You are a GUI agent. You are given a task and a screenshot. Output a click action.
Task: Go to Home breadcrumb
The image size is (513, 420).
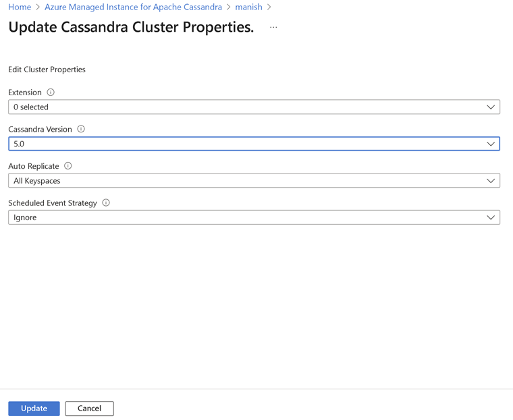(x=20, y=7)
